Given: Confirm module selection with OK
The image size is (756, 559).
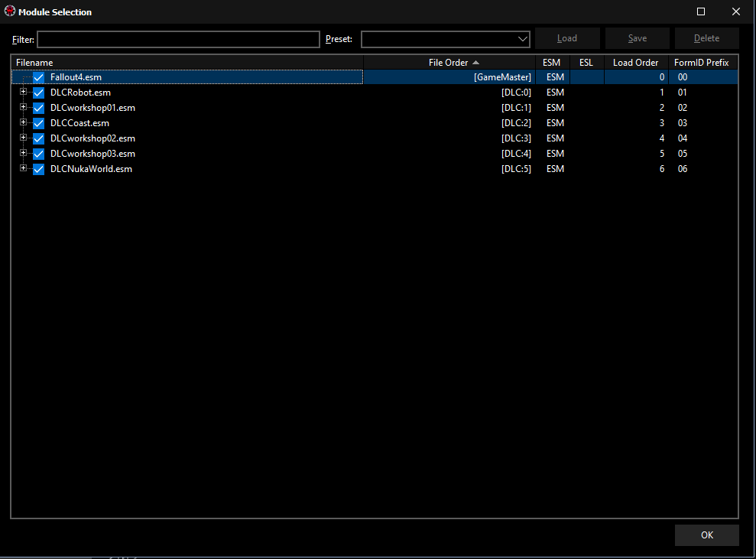Looking at the screenshot, I should click(707, 535).
